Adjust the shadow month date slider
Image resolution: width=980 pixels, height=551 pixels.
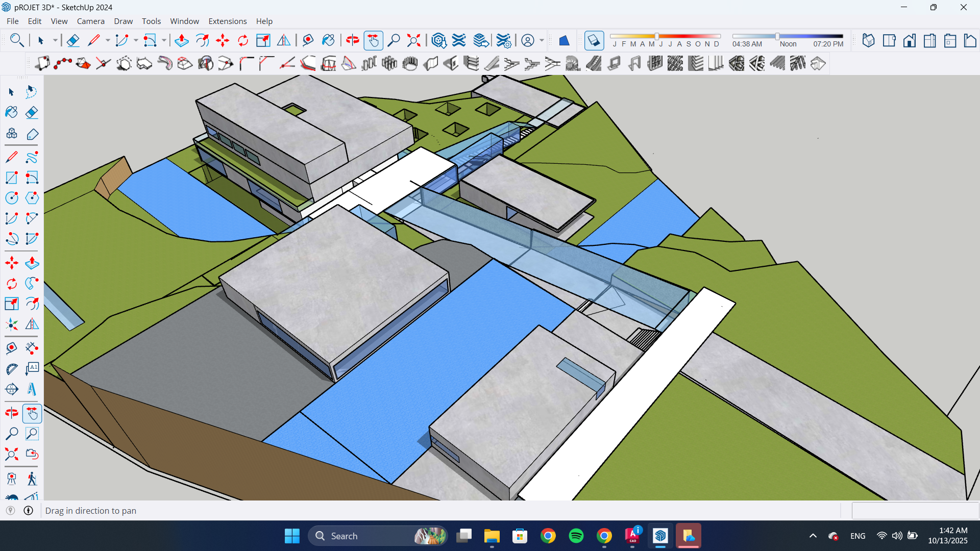(x=657, y=36)
